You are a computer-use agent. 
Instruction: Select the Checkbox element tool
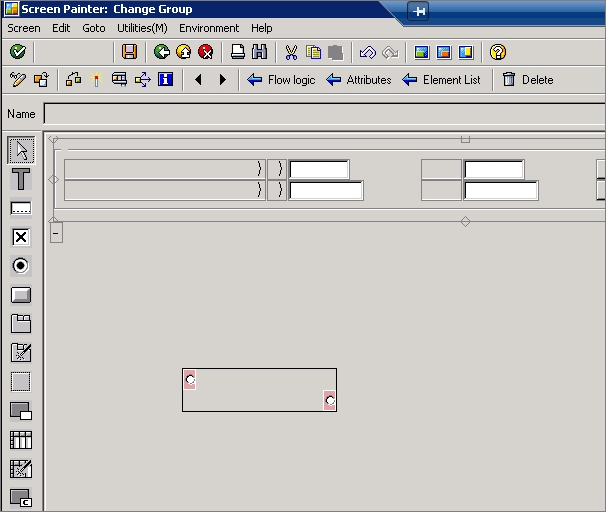pos(20,237)
